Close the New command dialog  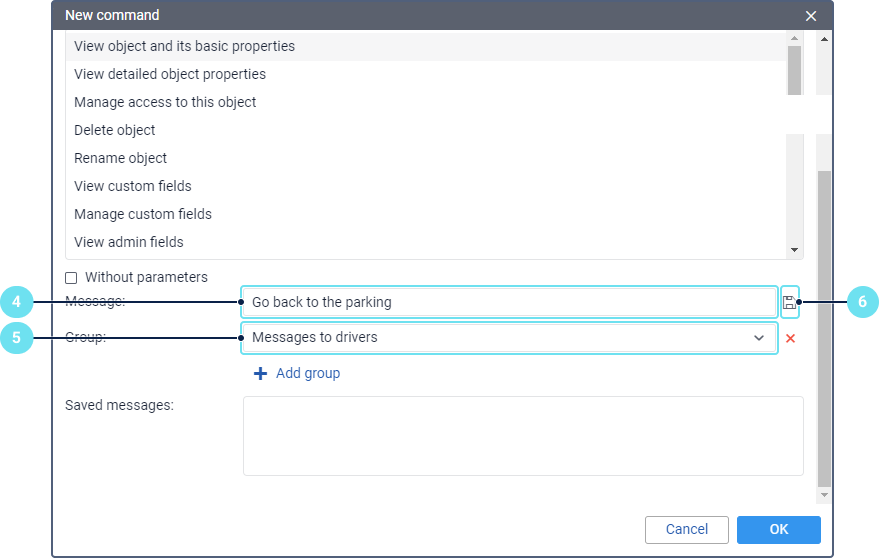[x=811, y=16]
